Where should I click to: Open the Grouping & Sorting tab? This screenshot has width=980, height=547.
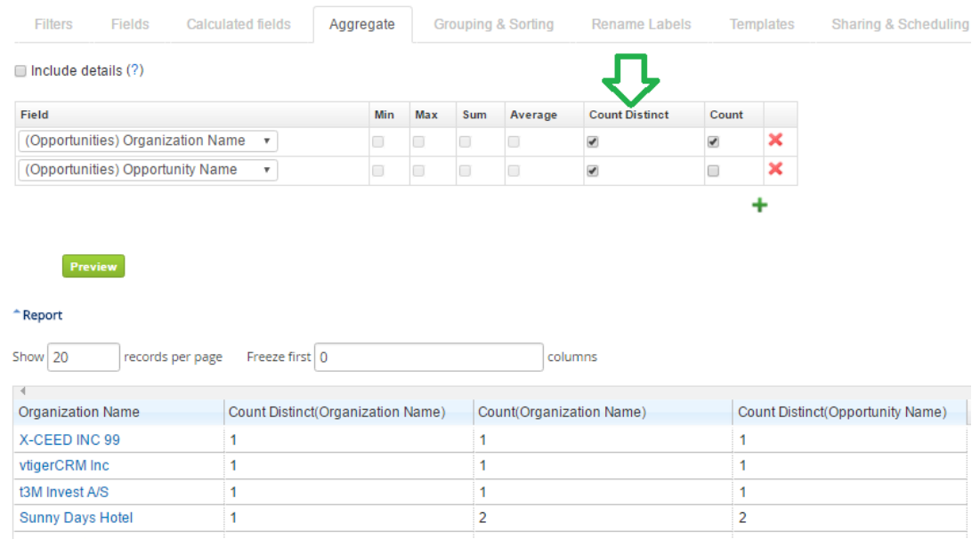493,24
